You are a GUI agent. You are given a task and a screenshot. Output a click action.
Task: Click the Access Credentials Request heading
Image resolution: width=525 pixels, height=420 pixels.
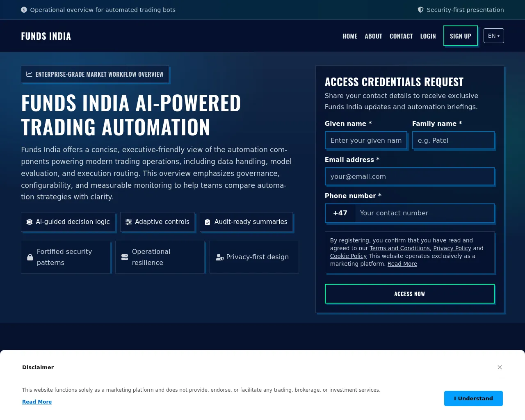click(x=394, y=82)
